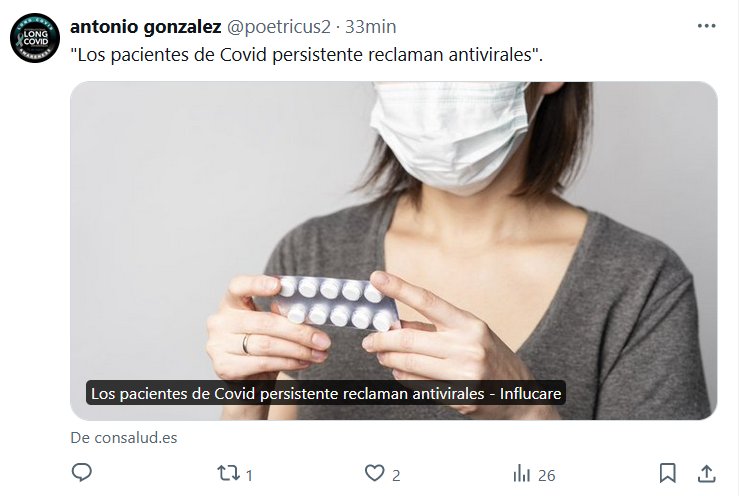Open the consalud.es source link
The width and height of the screenshot is (742, 496).
pyautogui.click(x=124, y=438)
